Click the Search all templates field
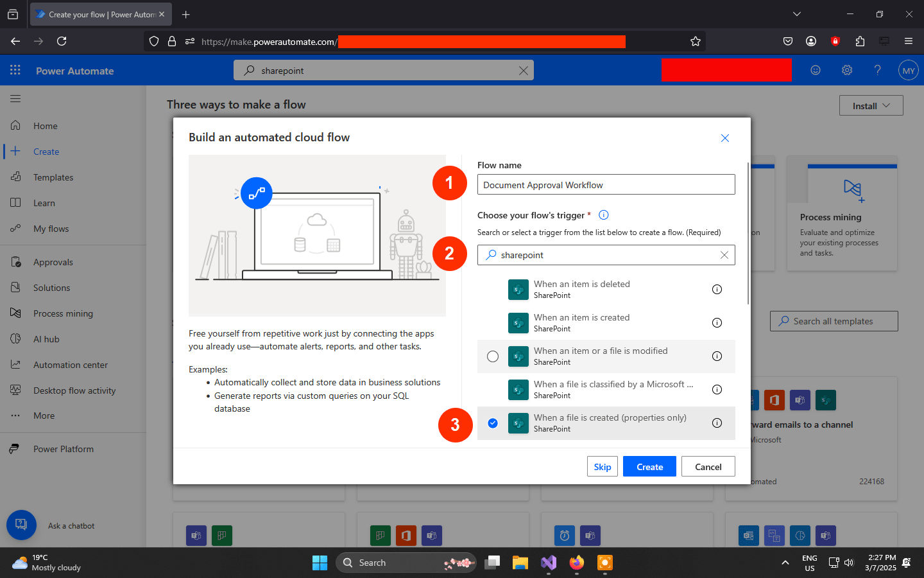 [834, 321]
